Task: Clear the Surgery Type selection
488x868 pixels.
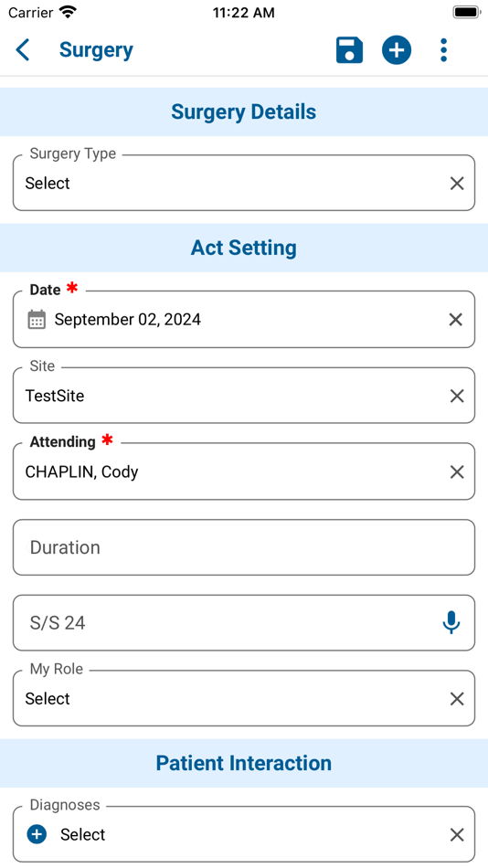Action: (x=457, y=184)
